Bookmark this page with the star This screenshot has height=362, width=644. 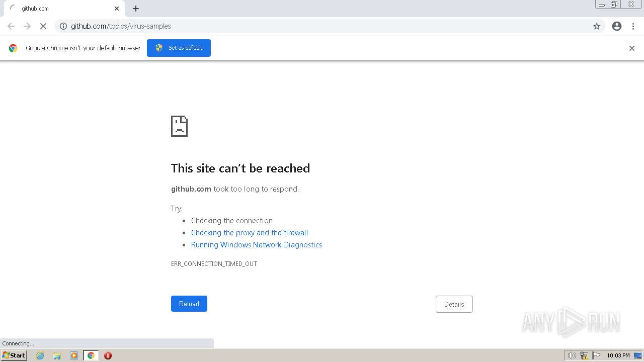(x=597, y=26)
